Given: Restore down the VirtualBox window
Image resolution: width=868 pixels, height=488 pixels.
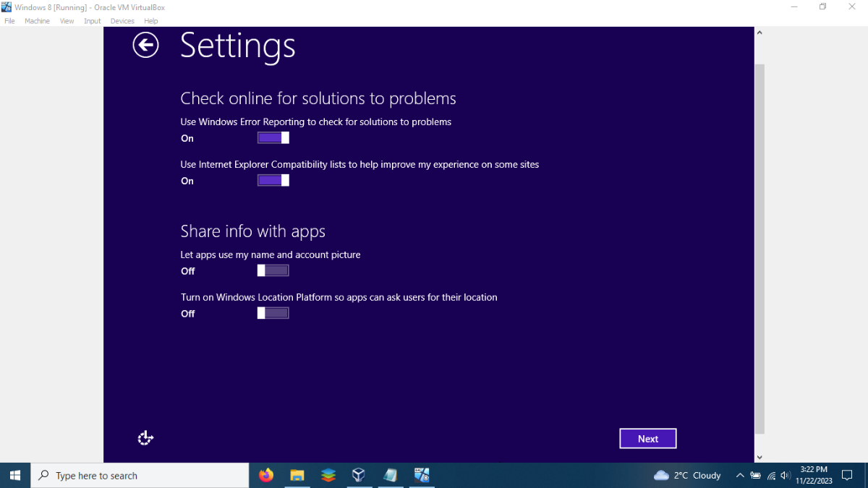Looking at the screenshot, I should 823,7.
